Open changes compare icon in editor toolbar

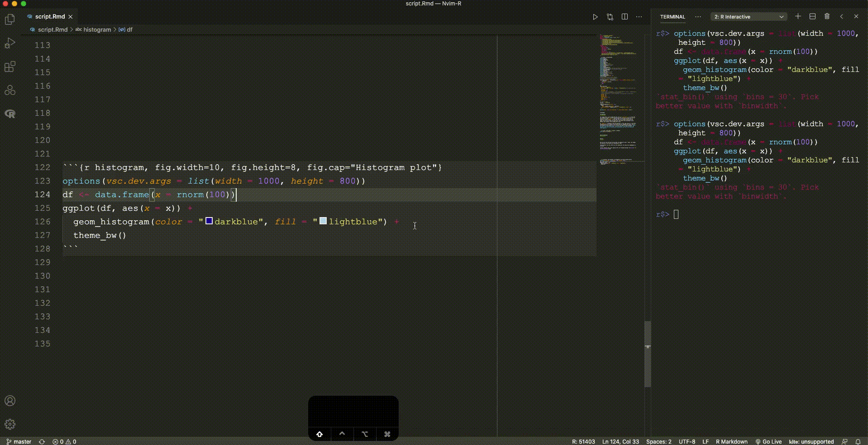[x=610, y=17]
